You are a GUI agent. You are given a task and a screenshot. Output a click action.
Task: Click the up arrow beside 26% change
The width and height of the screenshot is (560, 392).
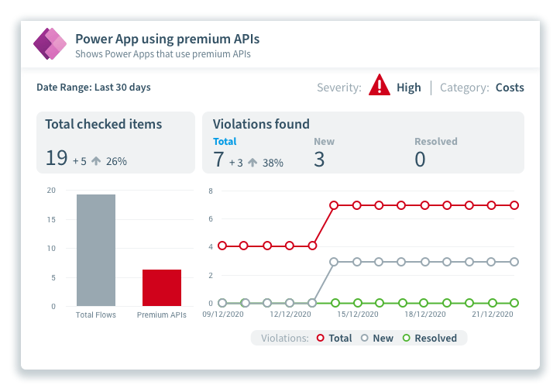click(x=96, y=161)
